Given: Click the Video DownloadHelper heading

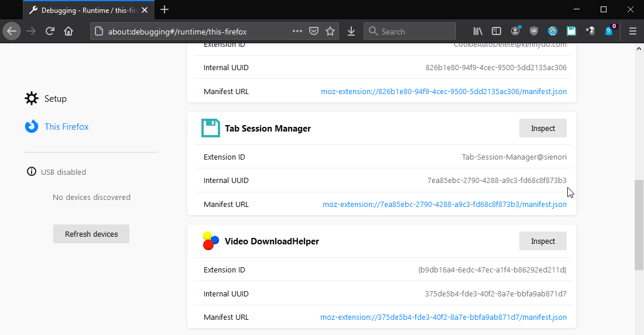Looking at the screenshot, I should pyautogui.click(x=272, y=241).
